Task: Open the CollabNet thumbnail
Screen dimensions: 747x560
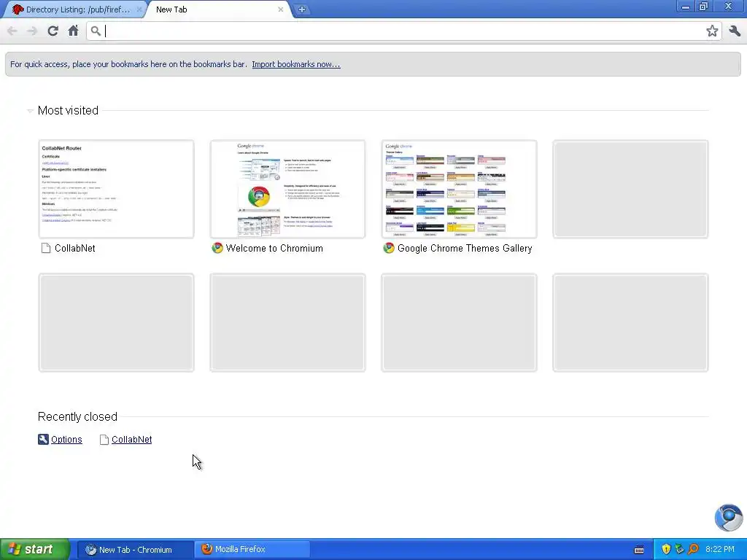Action: click(116, 189)
